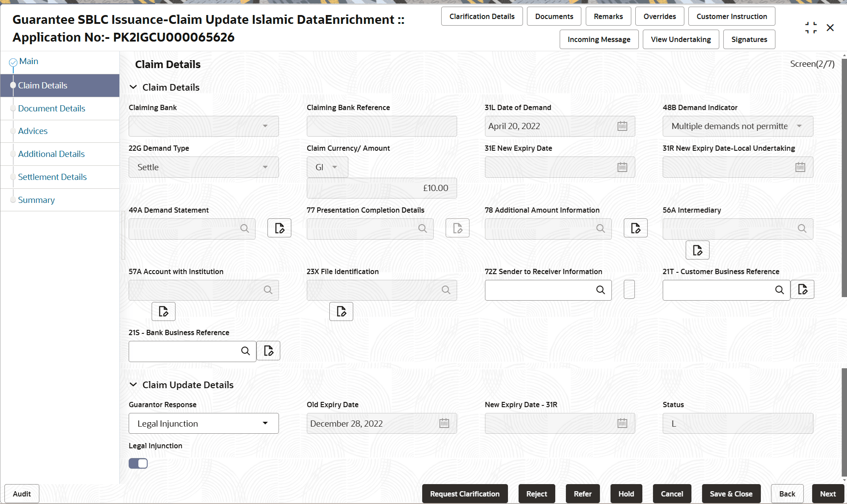847x504 pixels.
Task: Click the collapse screen icon near top right
Action: point(811,27)
